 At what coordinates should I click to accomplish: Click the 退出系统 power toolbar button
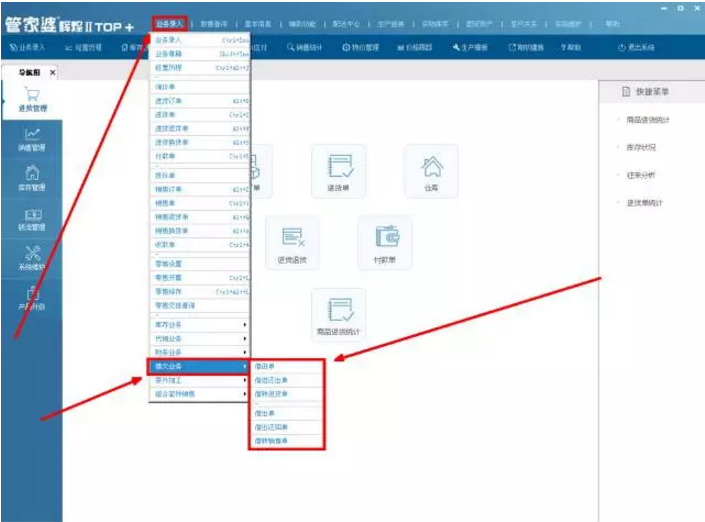pos(636,47)
